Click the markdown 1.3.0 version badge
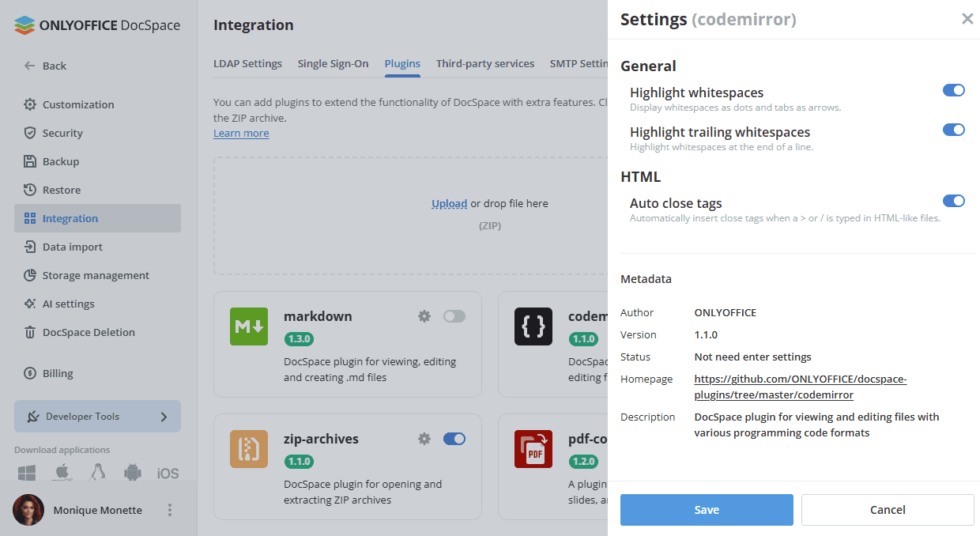Viewport: 980px width, 536px height. click(300, 339)
